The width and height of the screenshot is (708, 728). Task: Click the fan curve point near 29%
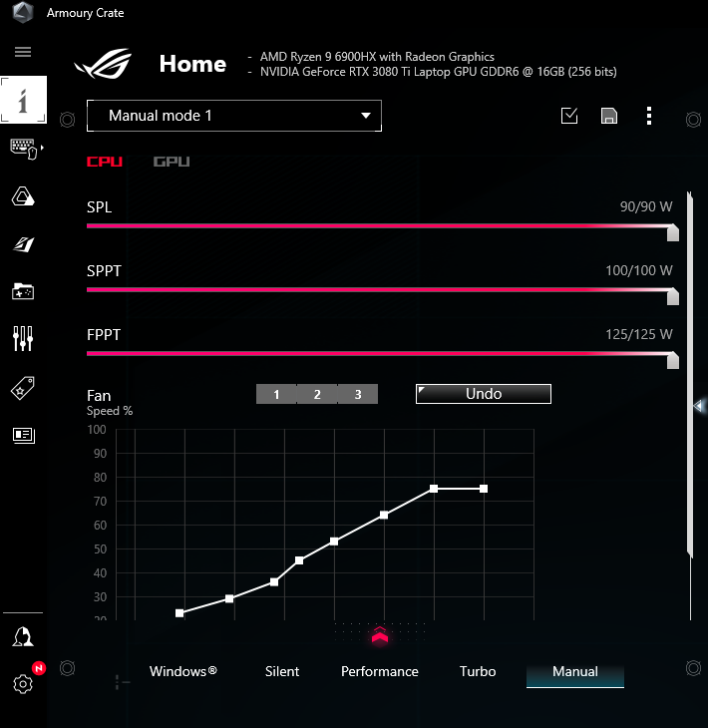point(229,598)
